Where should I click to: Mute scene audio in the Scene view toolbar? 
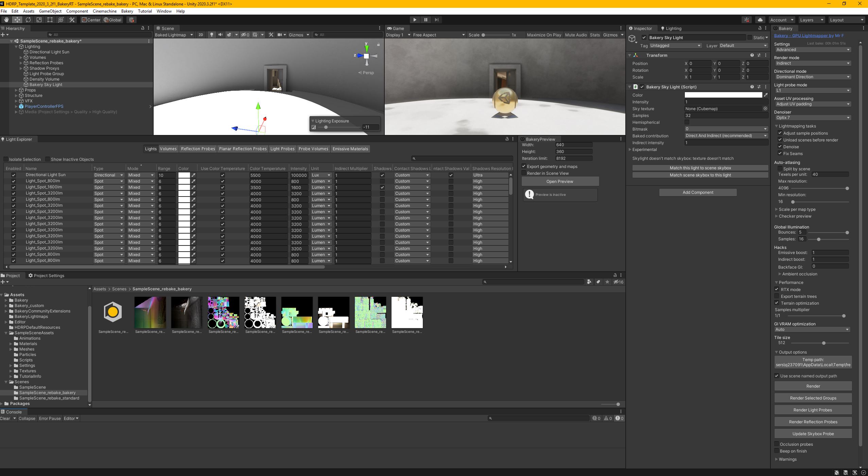[220, 35]
